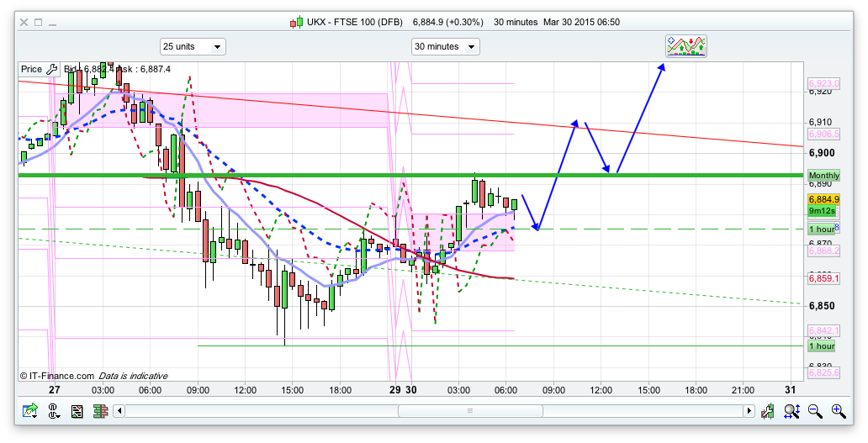Image resolution: width=868 pixels, height=443 pixels.
Task: Zoom in using the plus magnifier
Action: point(838,411)
